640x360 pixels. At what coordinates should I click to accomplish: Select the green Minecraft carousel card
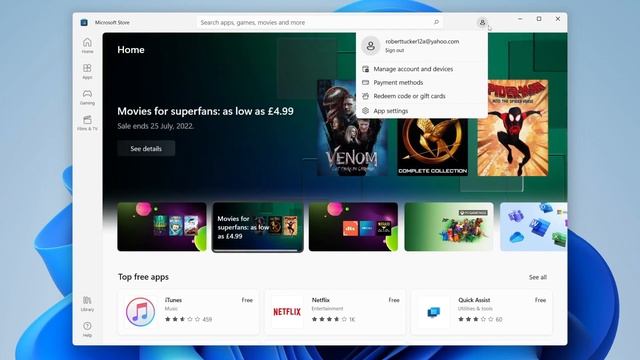[x=449, y=227]
